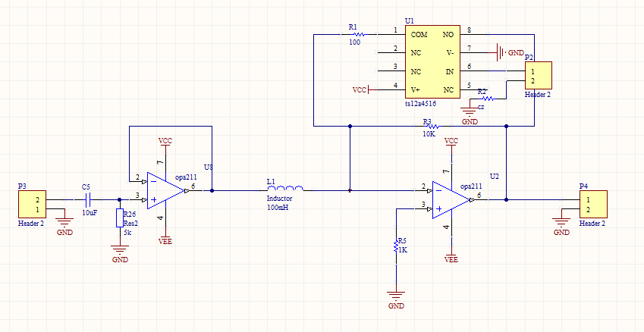Screen dimensions: 644x332
Task: Click the U1 designator text
Action: tap(409, 20)
